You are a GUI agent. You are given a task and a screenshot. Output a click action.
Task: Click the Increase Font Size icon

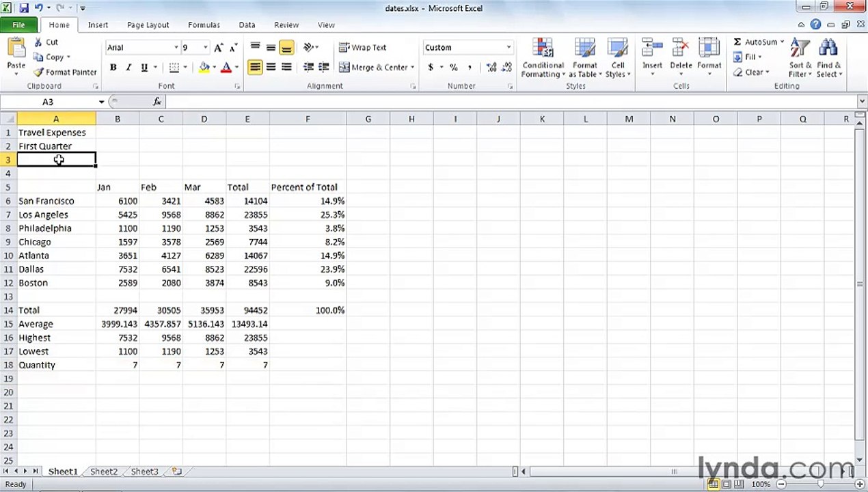(x=219, y=48)
